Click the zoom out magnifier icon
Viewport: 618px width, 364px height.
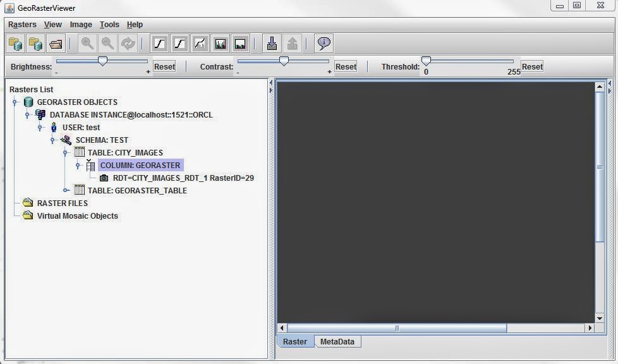pos(107,44)
